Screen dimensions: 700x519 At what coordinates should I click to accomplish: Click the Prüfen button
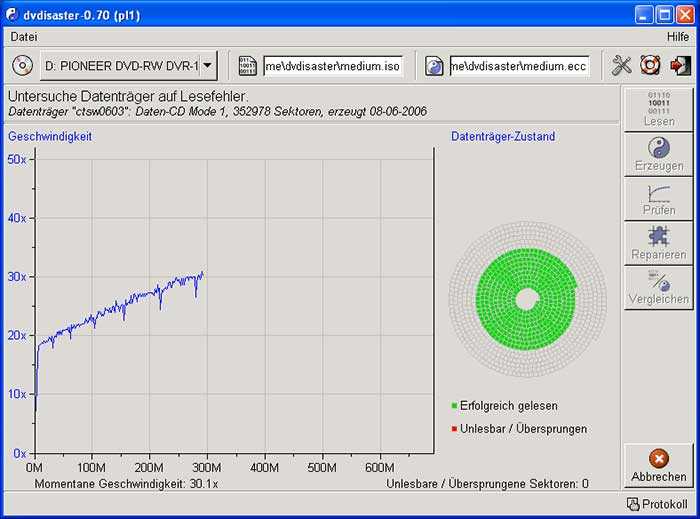[x=658, y=199]
